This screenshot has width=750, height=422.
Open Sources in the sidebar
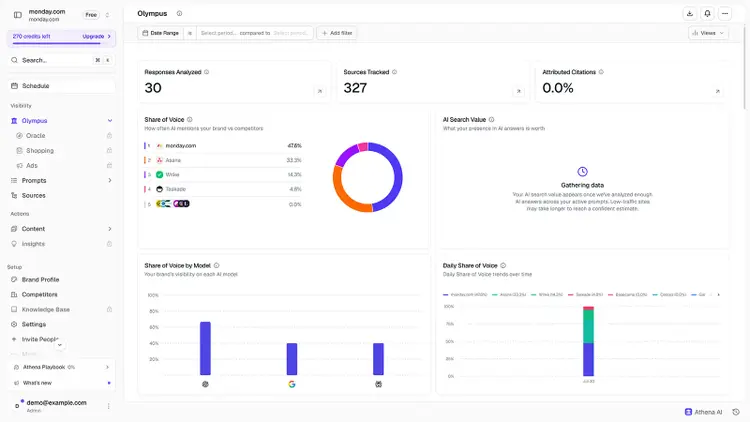[x=33, y=195]
